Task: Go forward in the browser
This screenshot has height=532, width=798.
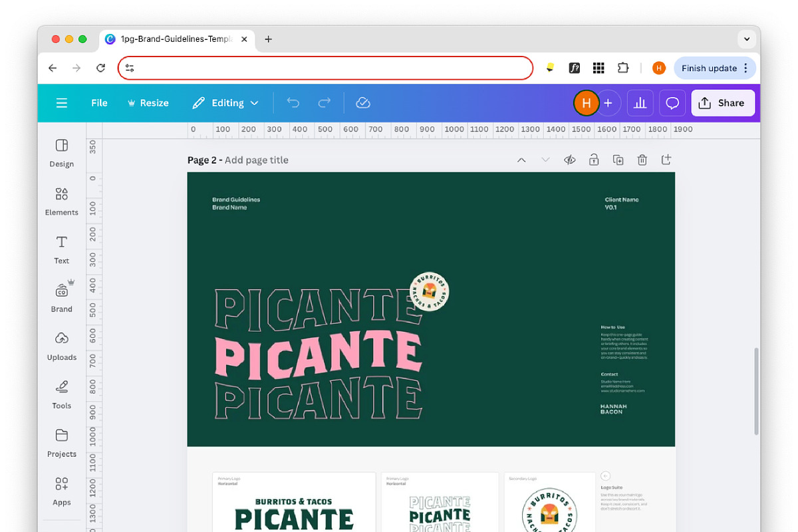Action: [76, 68]
